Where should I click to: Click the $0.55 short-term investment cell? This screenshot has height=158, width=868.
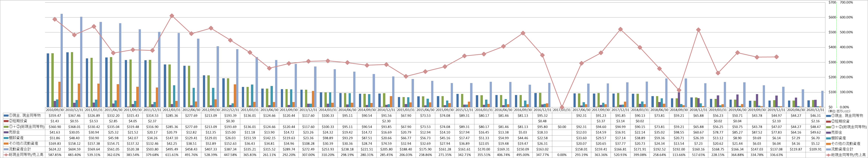tap(74, 121)
